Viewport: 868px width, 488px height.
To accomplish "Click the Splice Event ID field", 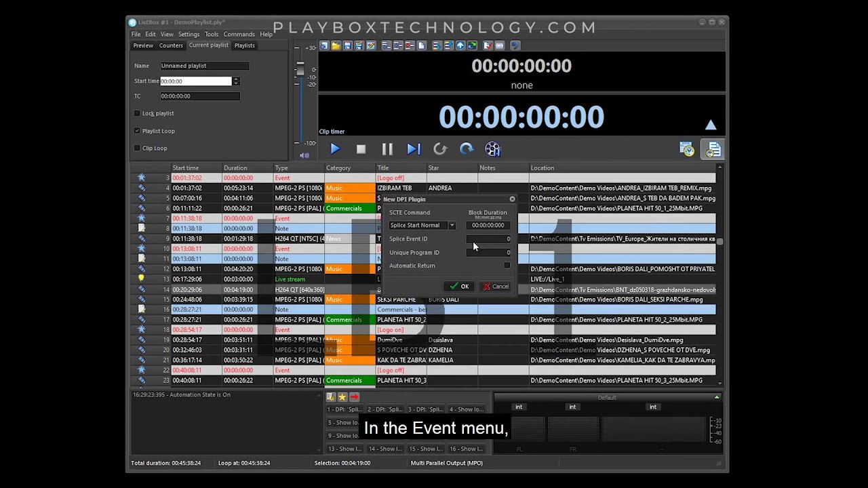I will pyautogui.click(x=488, y=239).
